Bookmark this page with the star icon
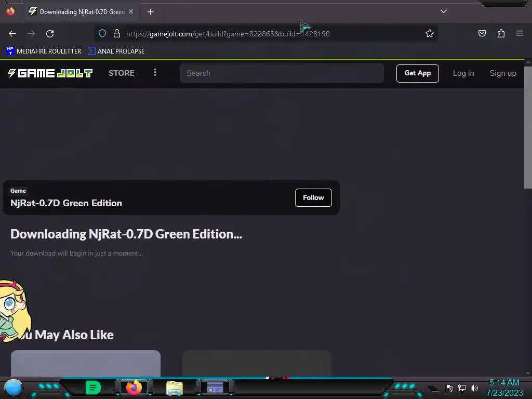 pyautogui.click(x=430, y=33)
